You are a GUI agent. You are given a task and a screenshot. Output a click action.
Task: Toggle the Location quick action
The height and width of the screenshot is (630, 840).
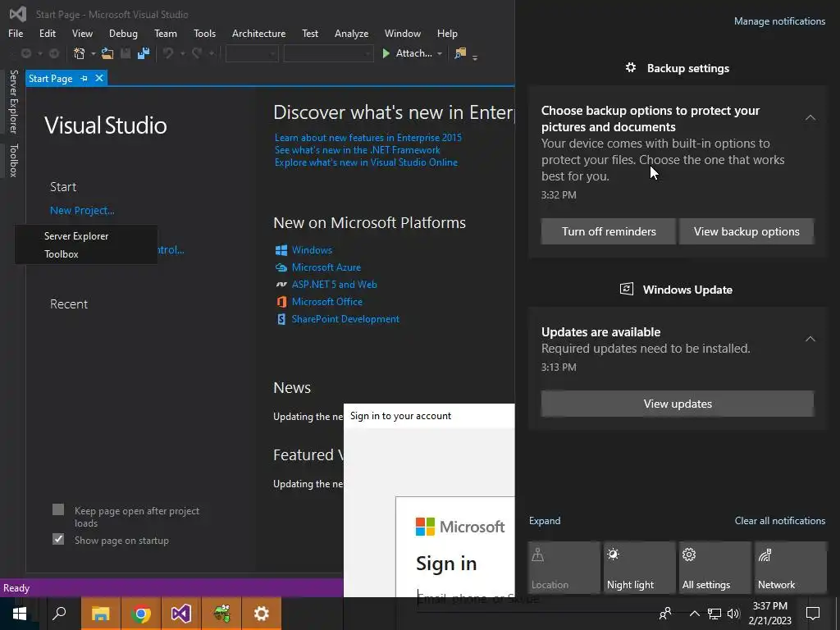tap(564, 568)
